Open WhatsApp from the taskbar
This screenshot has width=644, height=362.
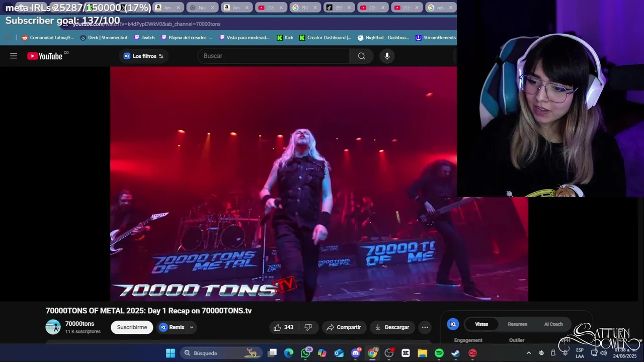tap(305, 353)
